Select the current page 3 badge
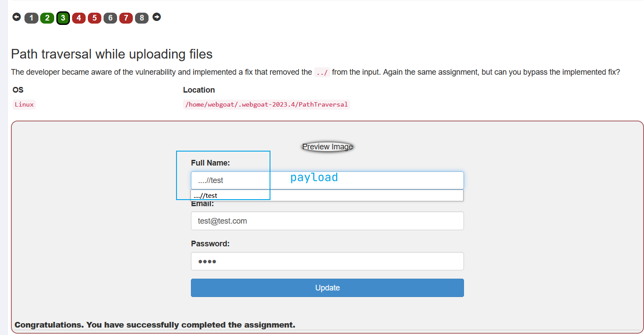Viewport: 644px width, 335px height. 63,18
